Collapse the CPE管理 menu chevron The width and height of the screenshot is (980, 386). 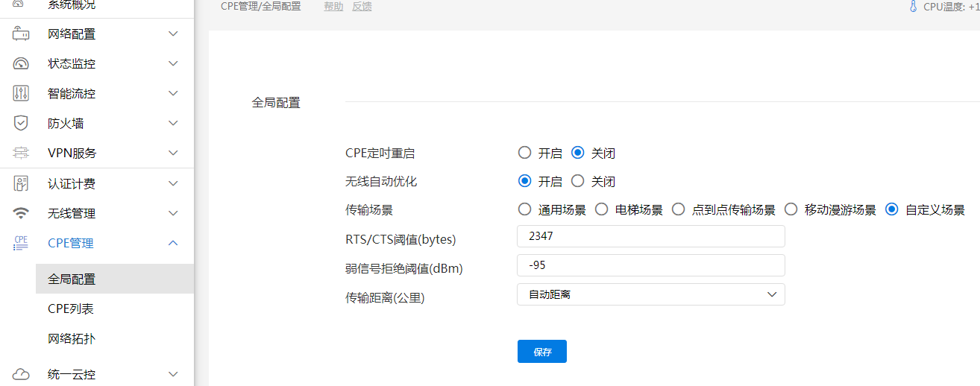(173, 243)
